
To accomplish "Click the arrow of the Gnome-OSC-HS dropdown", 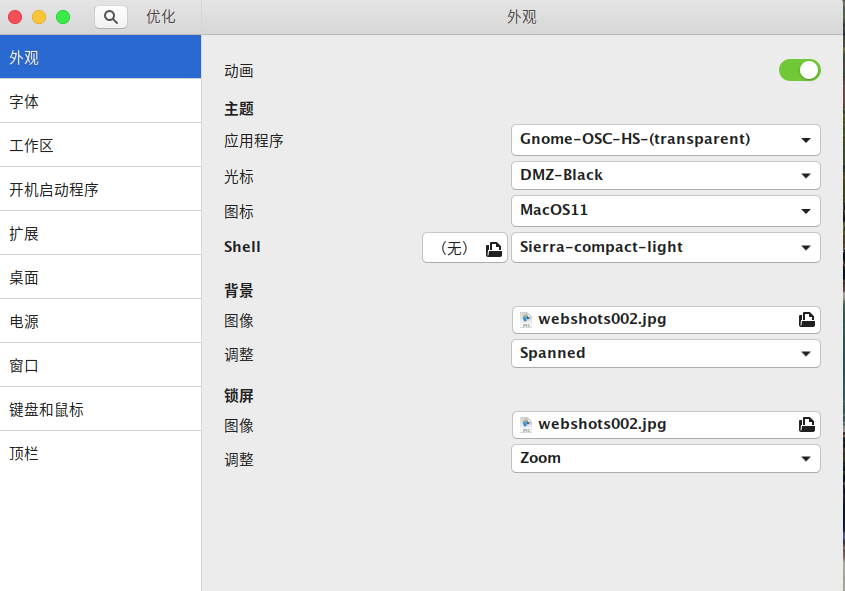I will click(806, 140).
